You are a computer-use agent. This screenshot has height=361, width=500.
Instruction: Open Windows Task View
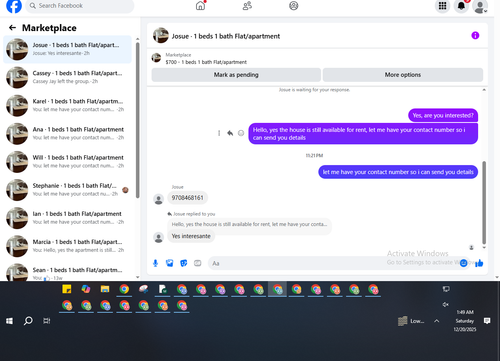(47, 321)
